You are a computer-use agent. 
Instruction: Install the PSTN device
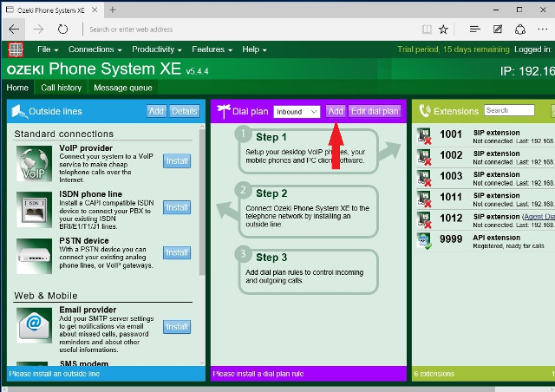177,252
